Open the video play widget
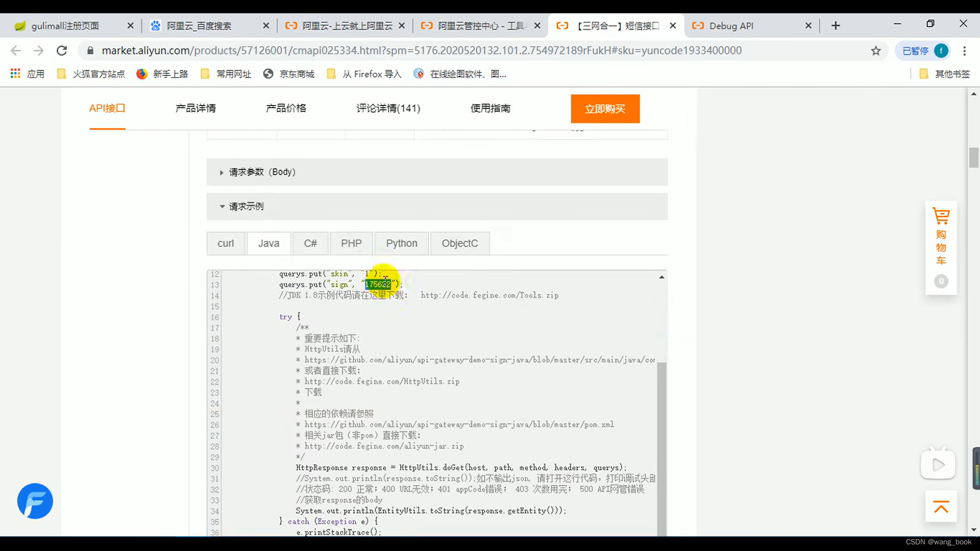Viewport: 980px width, 551px height. [938, 464]
